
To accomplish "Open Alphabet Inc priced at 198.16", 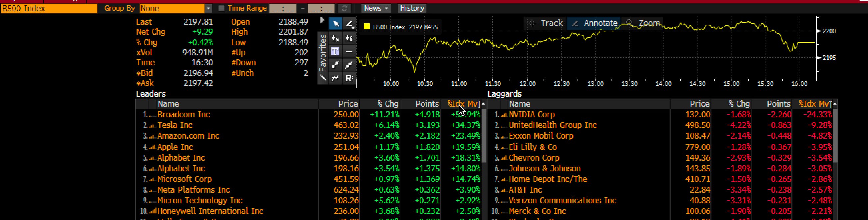I will (x=309, y=169).
